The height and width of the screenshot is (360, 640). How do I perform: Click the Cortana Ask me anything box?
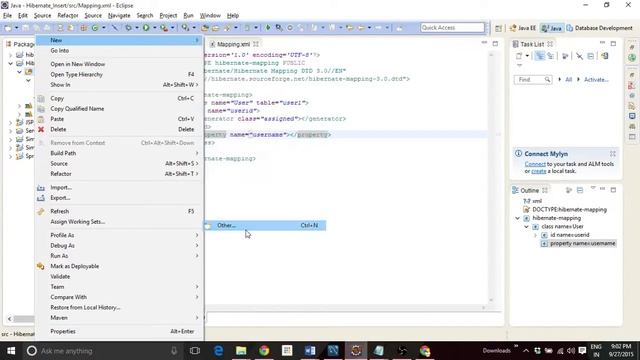pos(102,351)
